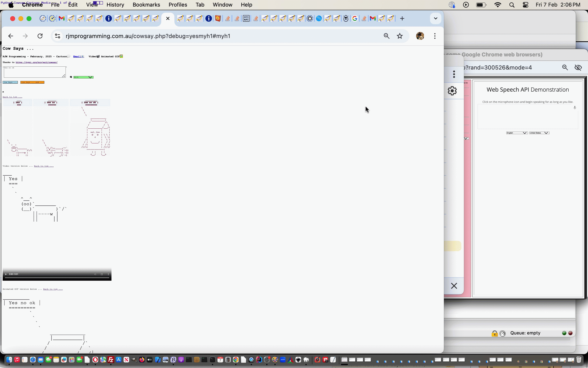Select the 'Yes no' cartoon frame
Viewport: 588px width, 368px height.
click(x=51, y=128)
